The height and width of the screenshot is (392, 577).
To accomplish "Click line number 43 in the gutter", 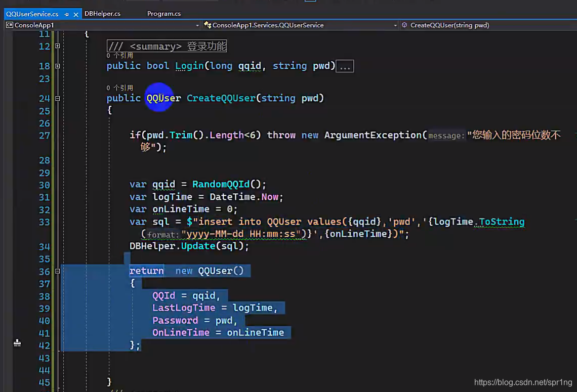I will pos(44,358).
